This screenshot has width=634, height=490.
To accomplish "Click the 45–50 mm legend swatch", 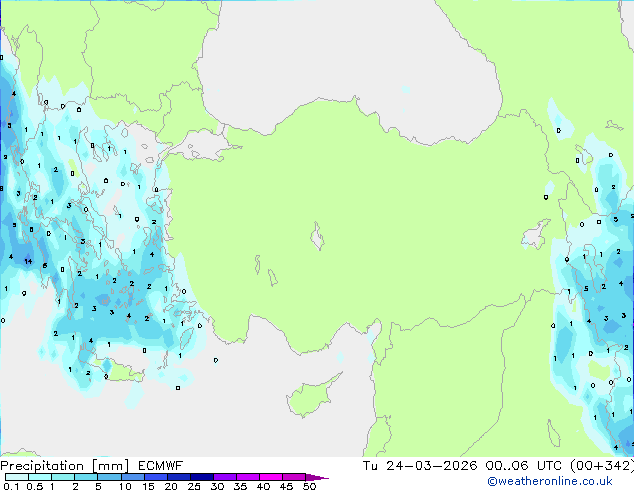I will point(294,477).
